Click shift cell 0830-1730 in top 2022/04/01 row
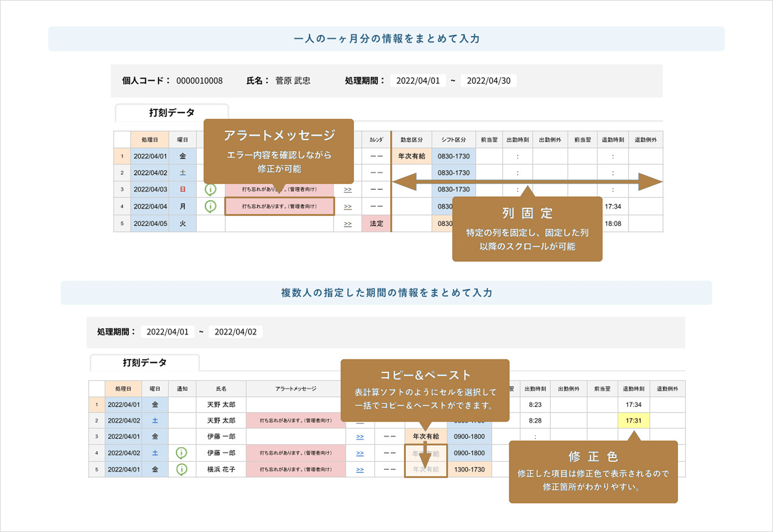The height and width of the screenshot is (532, 773). 454,156
